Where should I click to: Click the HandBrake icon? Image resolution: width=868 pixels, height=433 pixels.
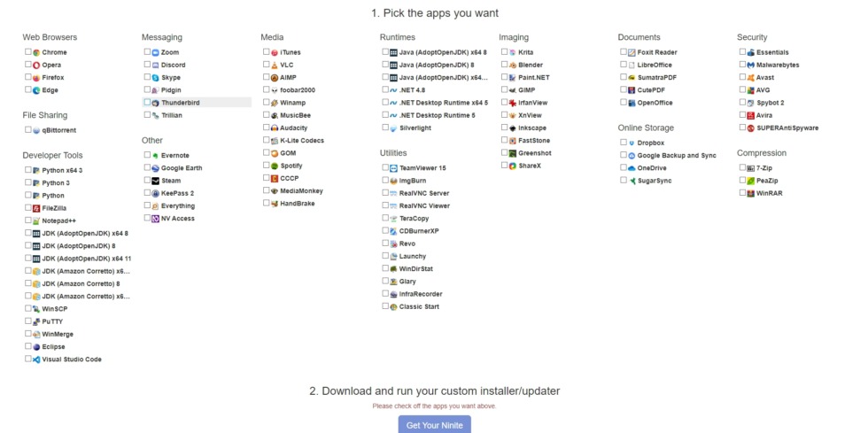click(275, 204)
